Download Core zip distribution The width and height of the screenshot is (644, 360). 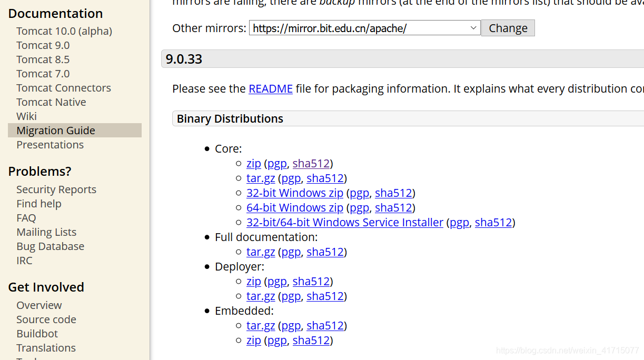point(254,164)
